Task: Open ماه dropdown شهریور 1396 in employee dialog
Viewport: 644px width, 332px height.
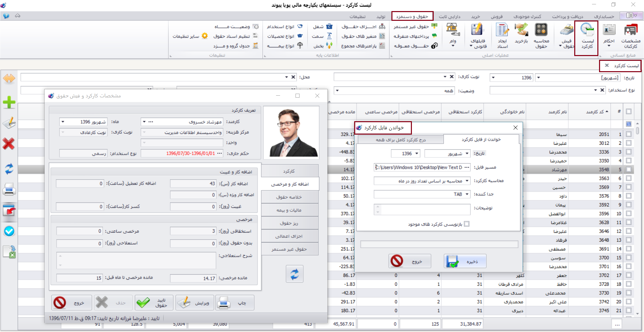Action: click(84, 122)
